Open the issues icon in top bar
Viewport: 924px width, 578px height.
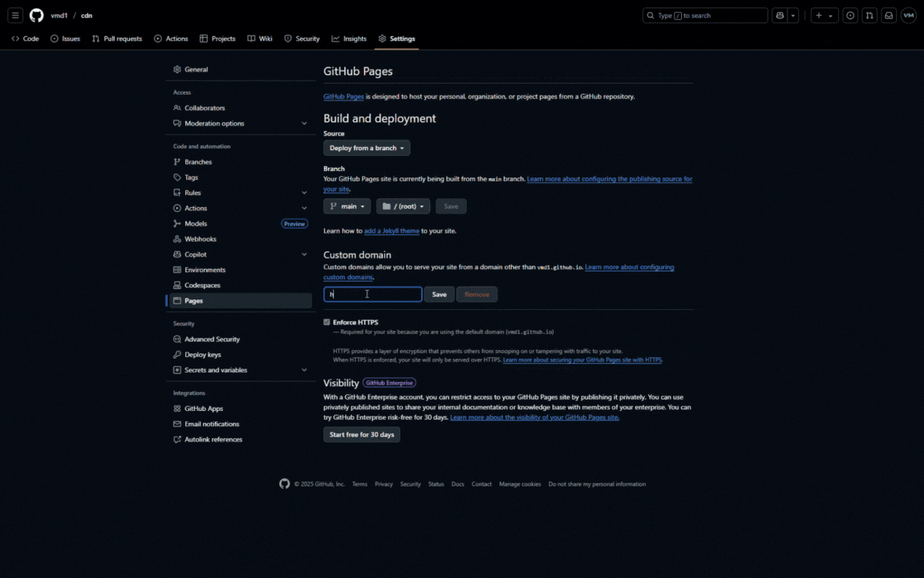coord(849,15)
